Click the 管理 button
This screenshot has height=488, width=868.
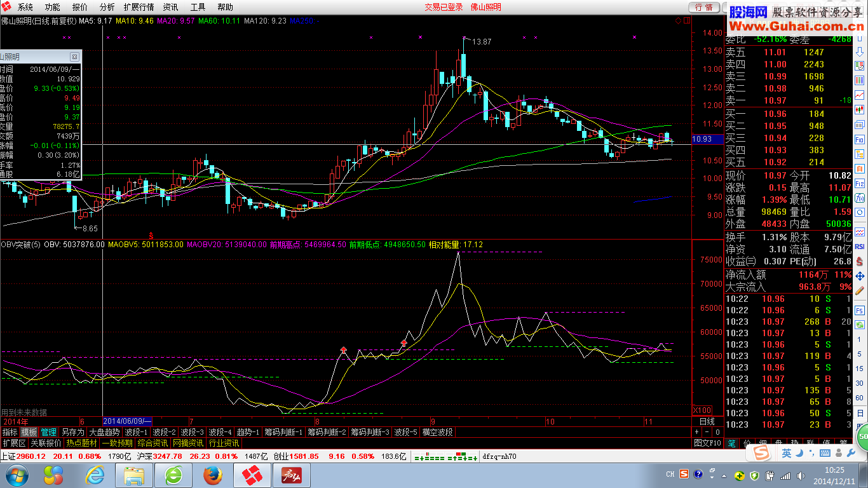click(x=49, y=432)
